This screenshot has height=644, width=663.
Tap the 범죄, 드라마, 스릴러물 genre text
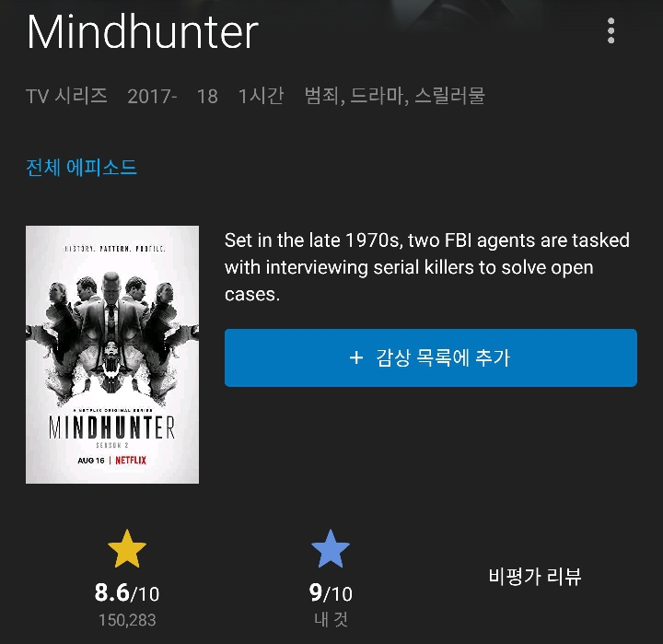[394, 96]
